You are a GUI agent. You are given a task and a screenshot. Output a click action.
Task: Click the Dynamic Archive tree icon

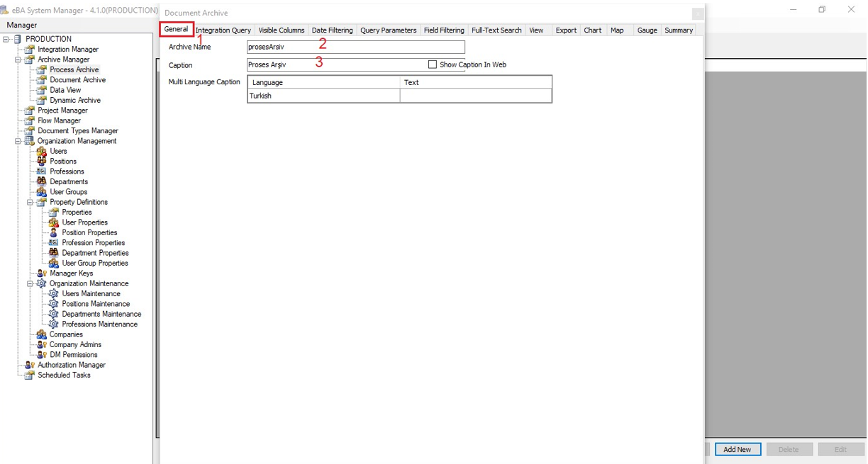(42, 101)
